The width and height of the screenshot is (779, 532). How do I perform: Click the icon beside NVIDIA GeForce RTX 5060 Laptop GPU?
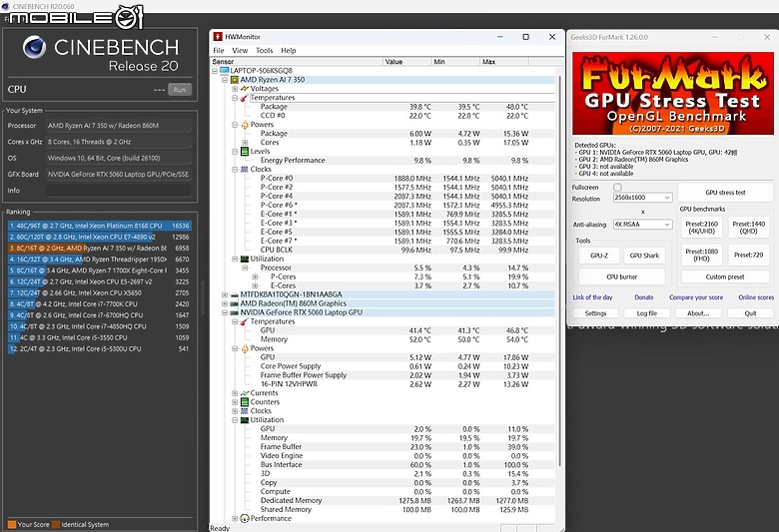pyautogui.click(x=234, y=312)
